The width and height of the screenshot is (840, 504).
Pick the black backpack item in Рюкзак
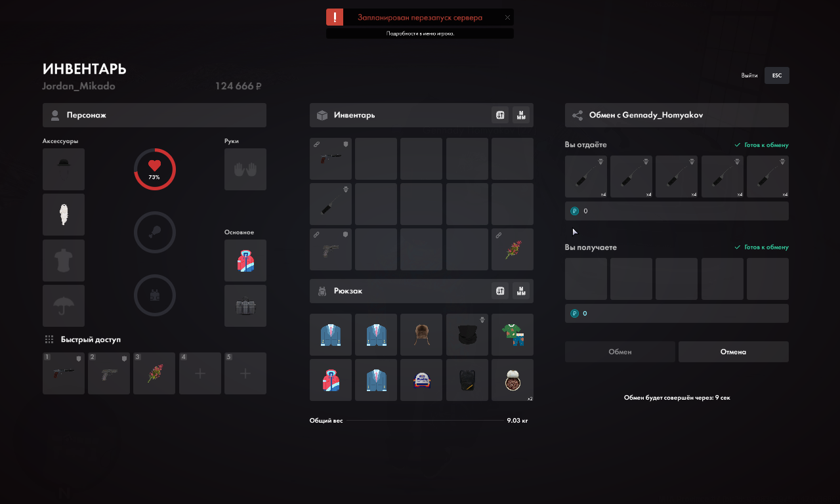[467, 380]
